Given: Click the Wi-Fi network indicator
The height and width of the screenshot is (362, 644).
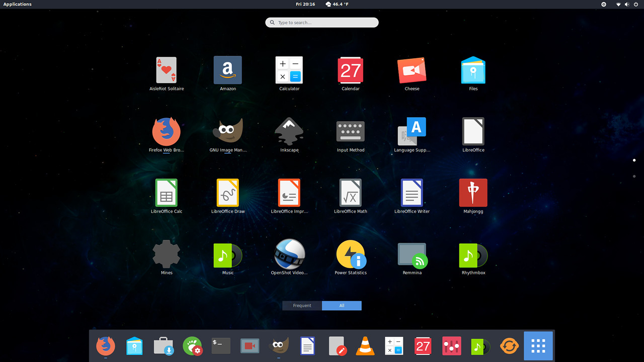Looking at the screenshot, I should click(x=618, y=4).
